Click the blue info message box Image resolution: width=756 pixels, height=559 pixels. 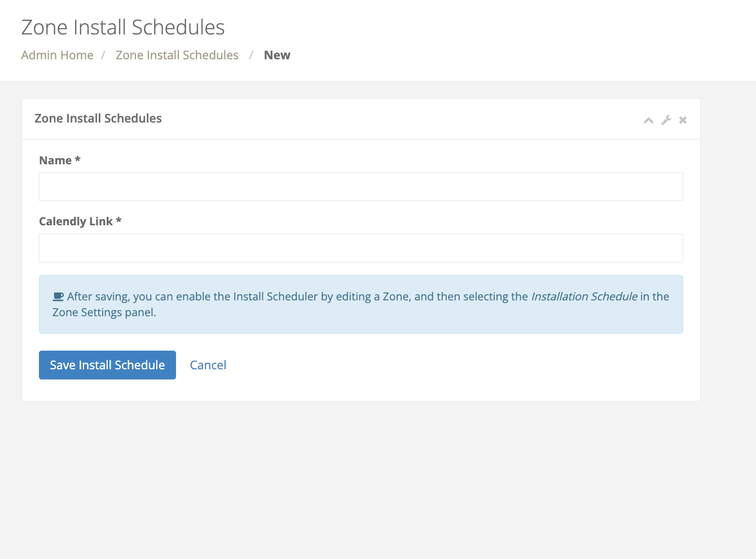(361, 322)
